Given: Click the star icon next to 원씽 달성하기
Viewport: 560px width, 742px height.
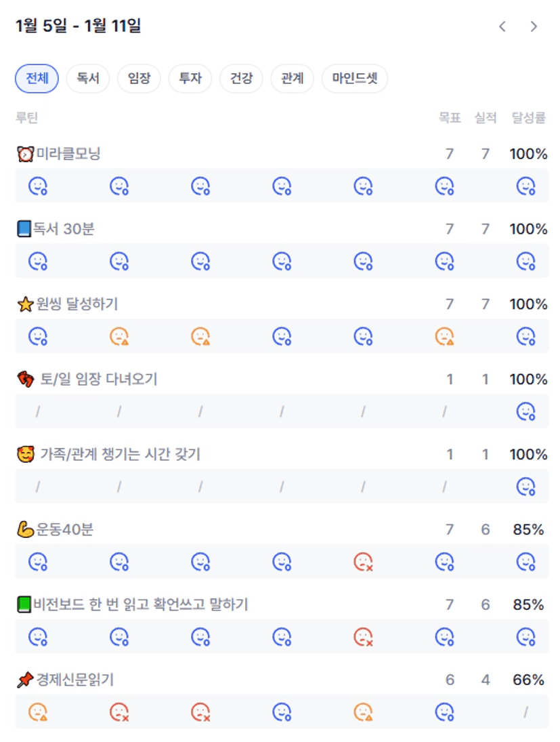Looking at the screenshot, I should click(x=25, y=305).
